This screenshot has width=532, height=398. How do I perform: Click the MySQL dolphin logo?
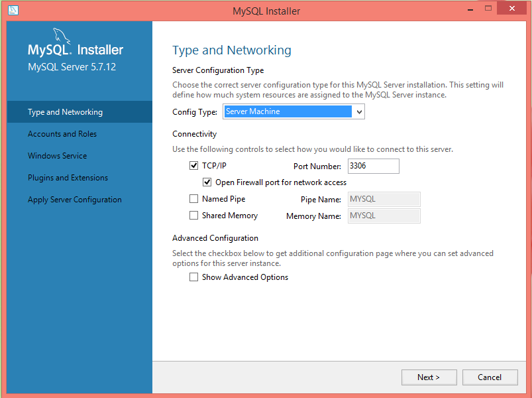[61, 37]
